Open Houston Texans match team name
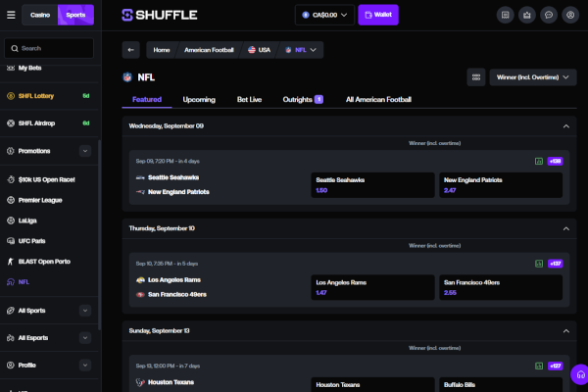The height and width of the screenshot is (392, 588). coord(171,382)
